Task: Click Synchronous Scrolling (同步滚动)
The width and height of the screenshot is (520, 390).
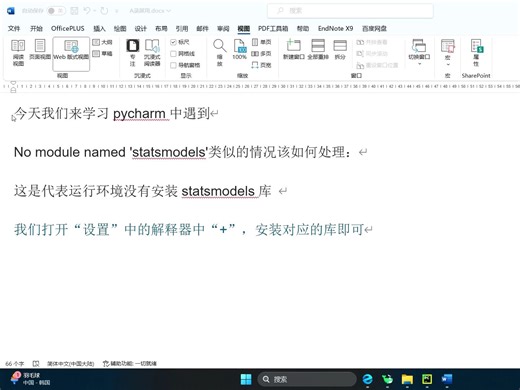Action: point(372,53)
